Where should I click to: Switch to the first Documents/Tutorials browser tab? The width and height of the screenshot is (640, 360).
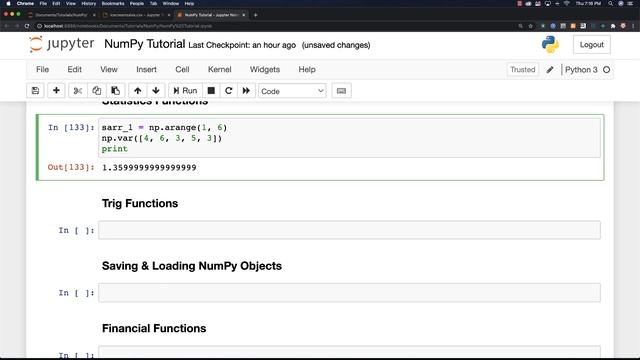click(x=61, y=15)
